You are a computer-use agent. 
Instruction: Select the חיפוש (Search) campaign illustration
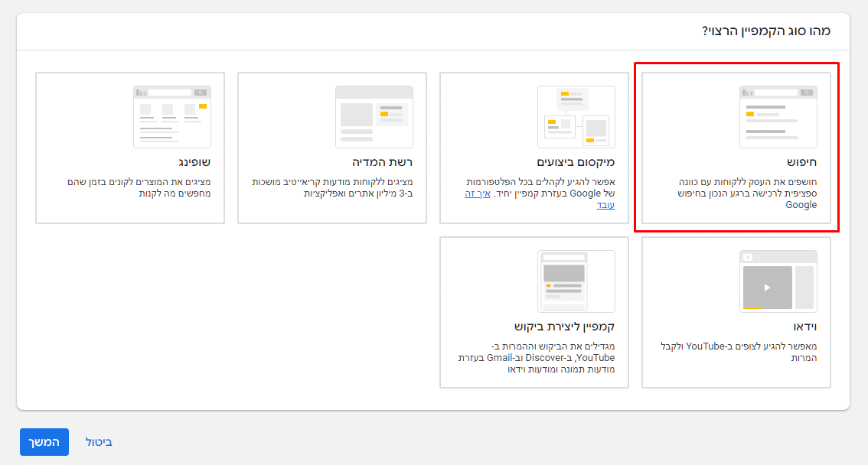pyautogui.click(x=778, y=117)
